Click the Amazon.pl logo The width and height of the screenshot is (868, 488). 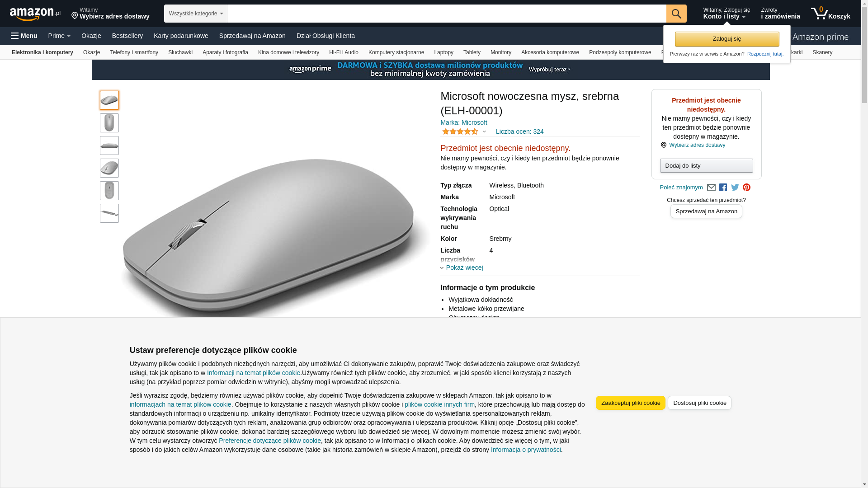point(35,14)
